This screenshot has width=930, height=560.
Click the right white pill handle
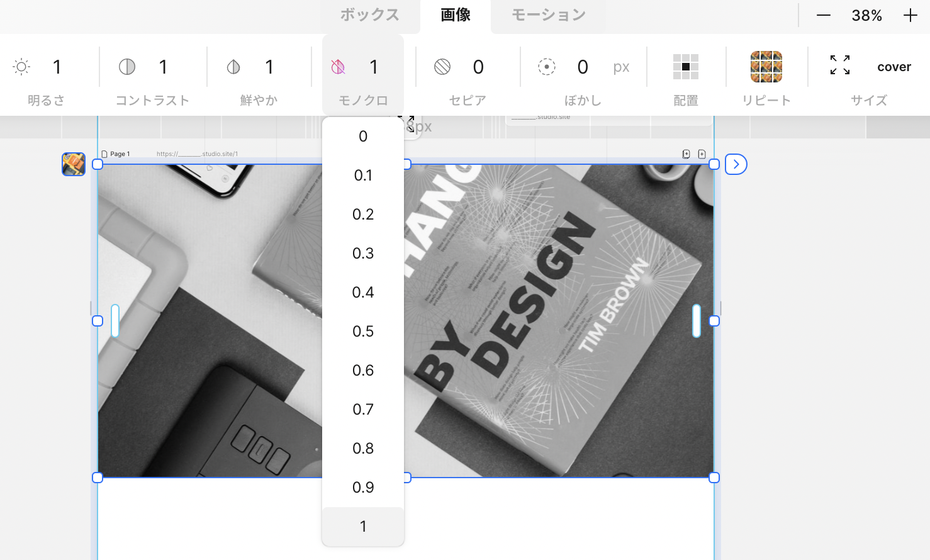point(697,321)
